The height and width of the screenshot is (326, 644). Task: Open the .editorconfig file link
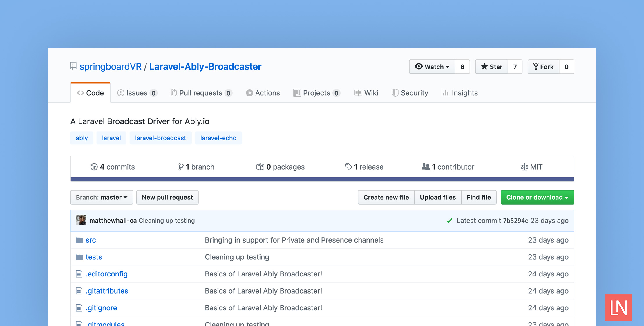pyautogui.click(x=107, y=274)
